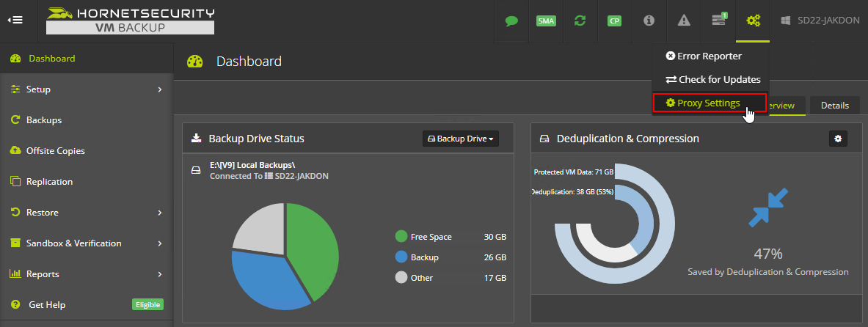The height and width of the screenshot is (327, 868).
Task: Click the Deduplication: 38 GB (53%) label
Action: pyautogui.click(x=572, y=192)
